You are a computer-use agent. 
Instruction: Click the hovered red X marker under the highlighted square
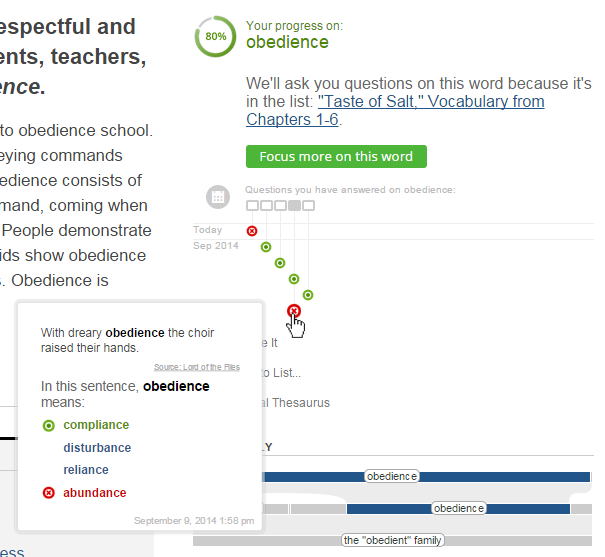click(x=294, y=311)
